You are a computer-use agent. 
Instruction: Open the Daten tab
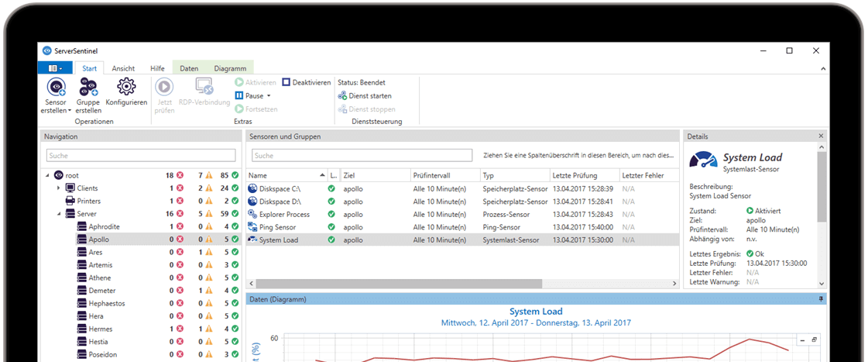[189, 69]
